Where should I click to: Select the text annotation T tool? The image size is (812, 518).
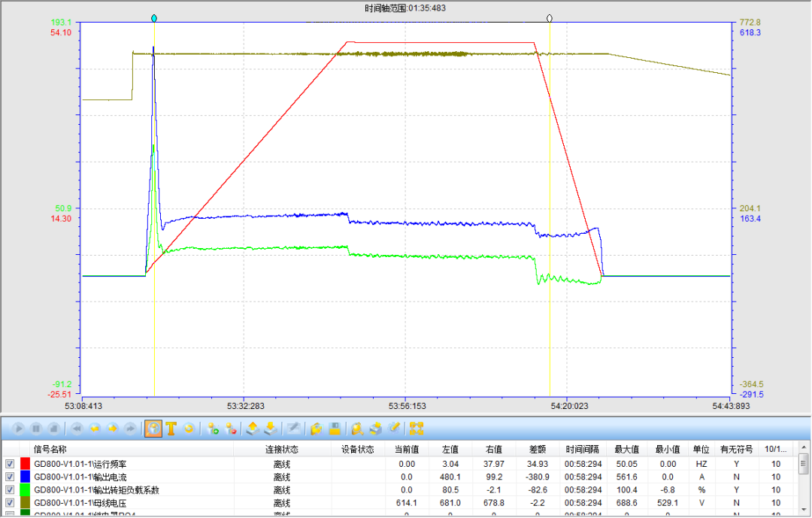(x=171, y=429)
